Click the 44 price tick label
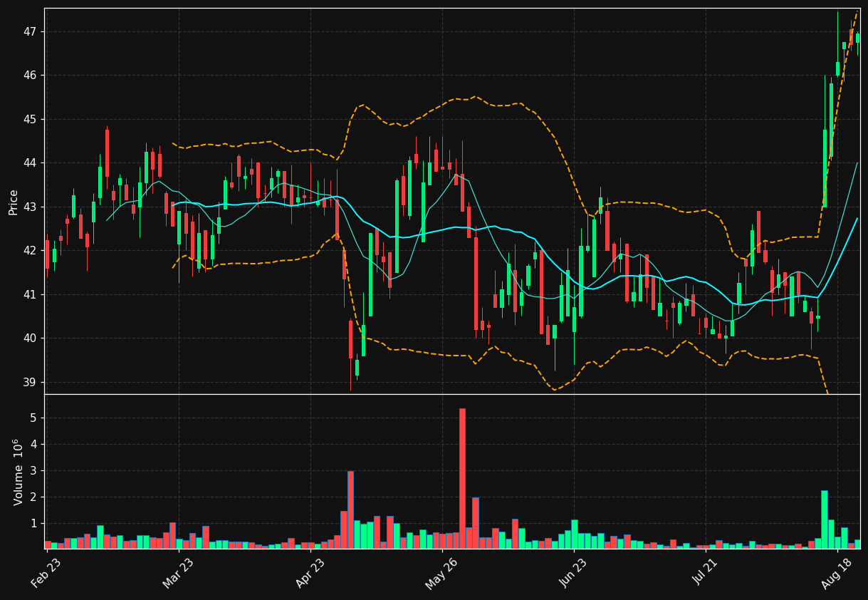Screen dimensions: 868x600 tap(31, 163)
